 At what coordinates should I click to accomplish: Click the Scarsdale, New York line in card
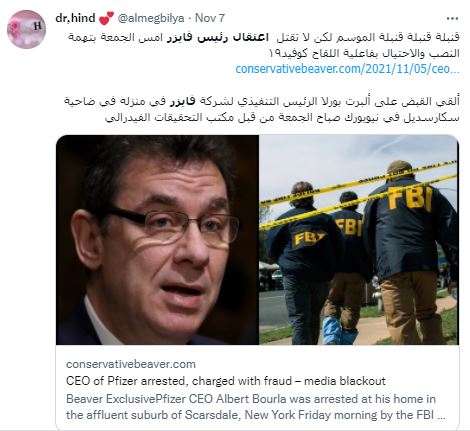[256, 415]
